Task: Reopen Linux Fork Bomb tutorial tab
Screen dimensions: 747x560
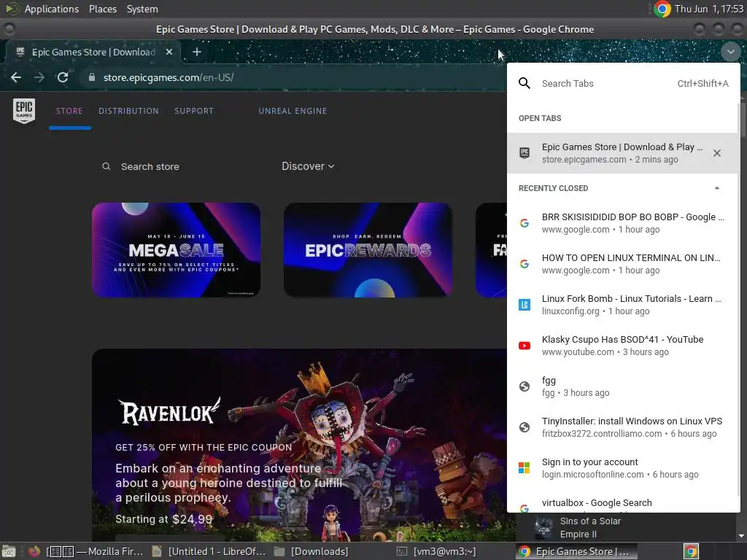Action: click(x=623, y=305)
